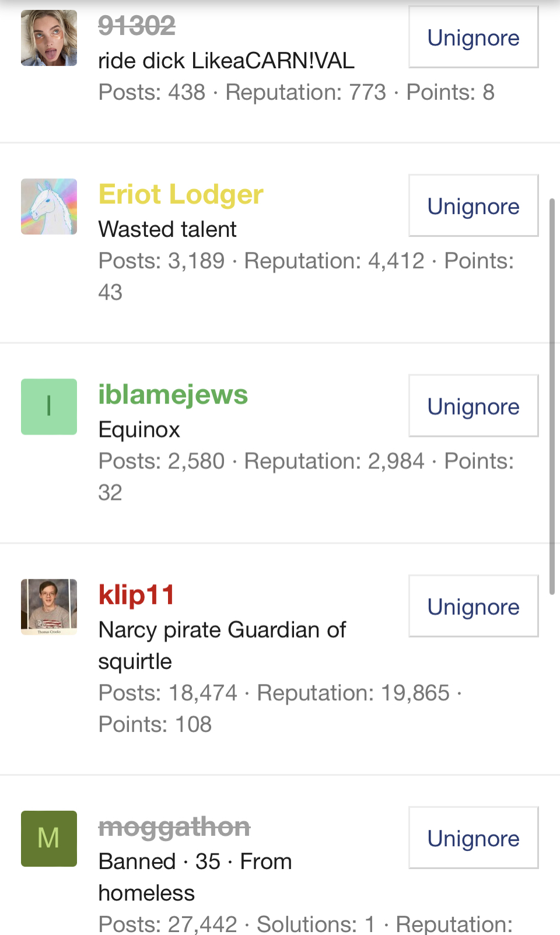Click klip11's profile photo thumbnail
This screenshot has width=560, height=935.
(x=49, y=607)
